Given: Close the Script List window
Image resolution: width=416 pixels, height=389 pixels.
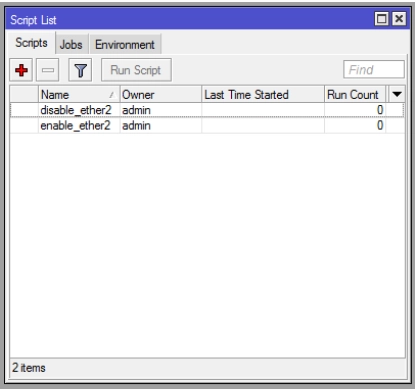Looking at the screenshot, I should coord(399,19).
